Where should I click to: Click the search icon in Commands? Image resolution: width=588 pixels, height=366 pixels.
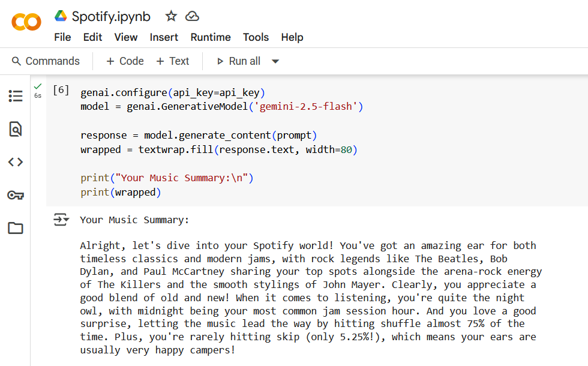coord(16,61)
